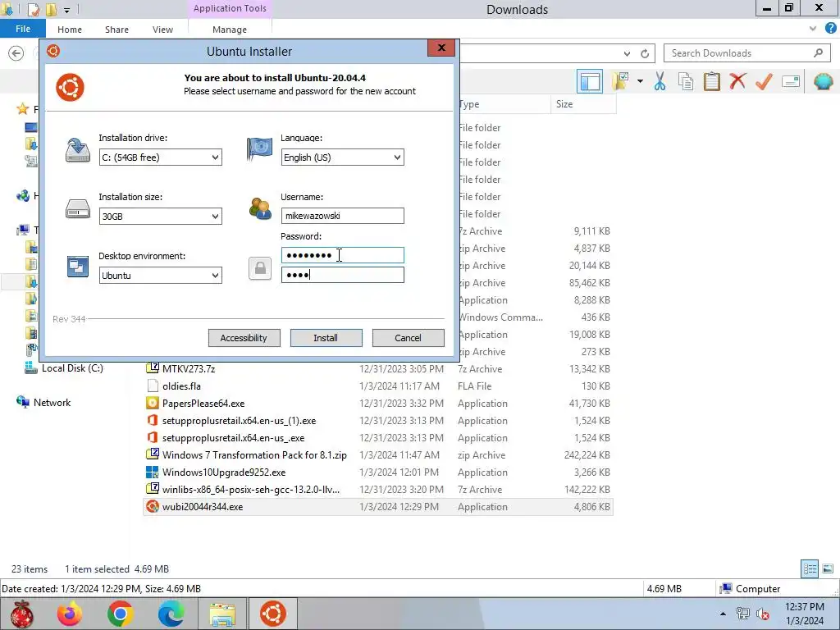Open the Installation size dropdown
The height and width of the screenshot is (630, 840).
point(160,217)
